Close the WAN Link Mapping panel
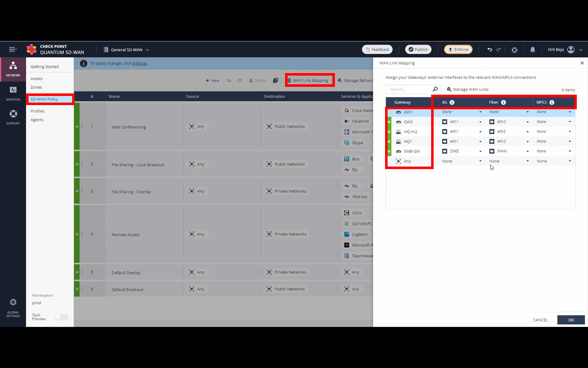Image resolution: width=588 pixels, height=368 pixels. pyautogui.click(x=582, y=63)
